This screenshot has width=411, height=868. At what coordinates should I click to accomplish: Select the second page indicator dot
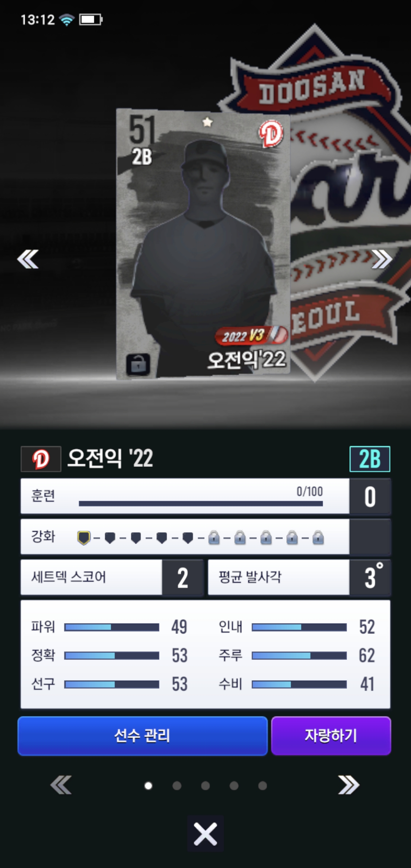(177, 786)
